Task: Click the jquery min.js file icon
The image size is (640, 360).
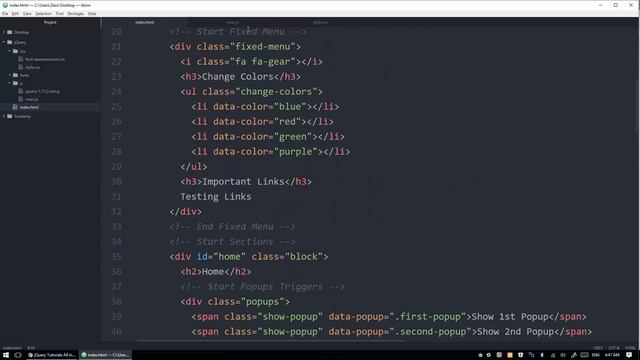Action: [x=21, y=91]
